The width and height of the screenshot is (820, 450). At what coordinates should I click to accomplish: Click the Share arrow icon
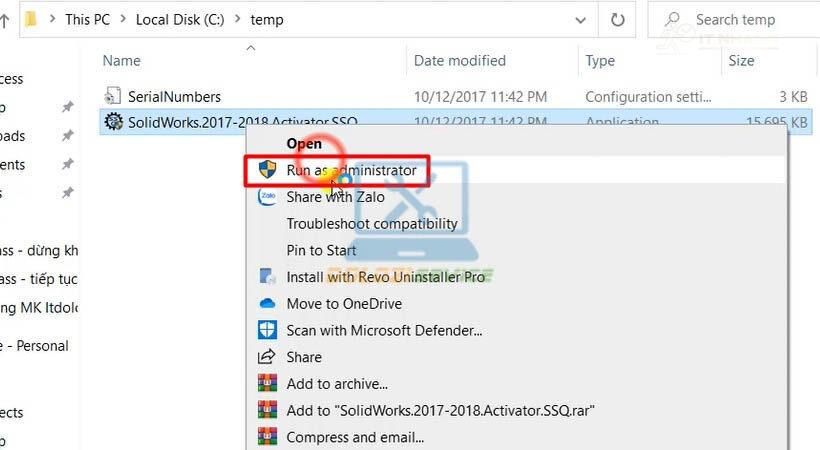tap(267, 357)
